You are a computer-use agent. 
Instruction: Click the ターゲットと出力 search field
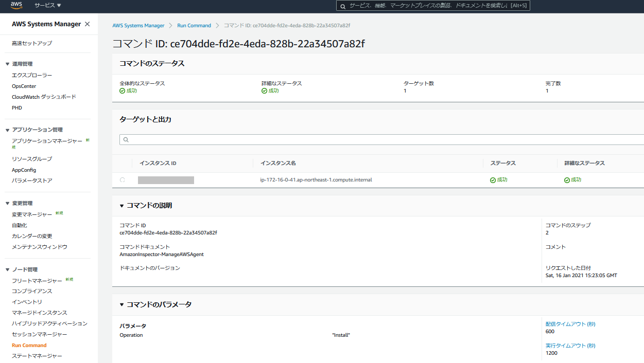(381, 139)
